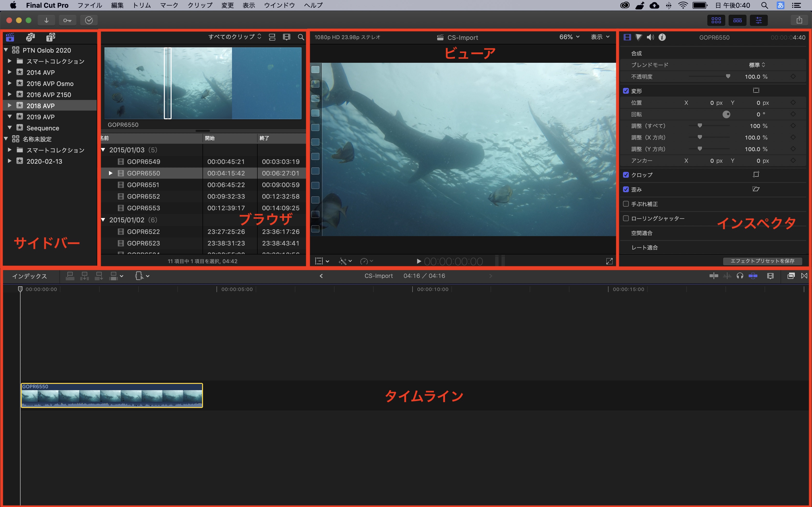Uncheck the 変形 checkbox
The image size is (812, 507).
[626, 91]
